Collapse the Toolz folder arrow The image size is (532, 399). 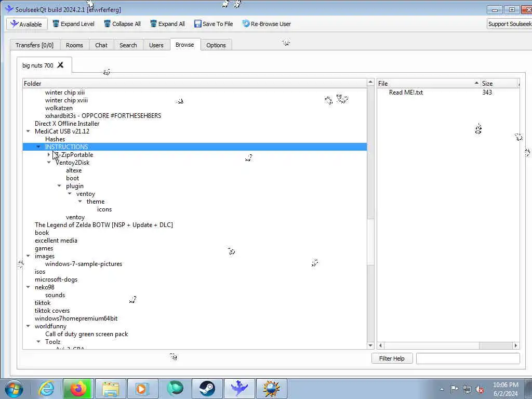[x=38, y=342]
